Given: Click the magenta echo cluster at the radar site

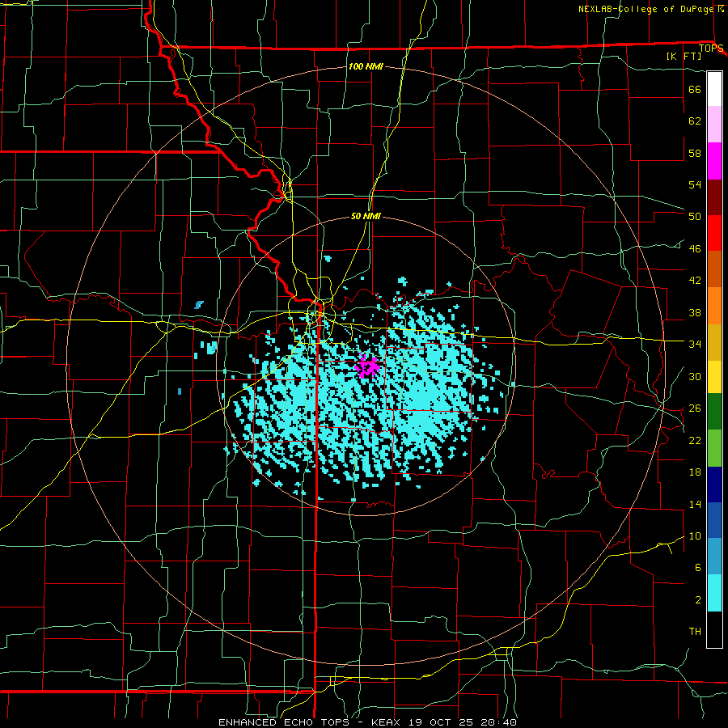Looking at the screenshot, I should 368,367.
